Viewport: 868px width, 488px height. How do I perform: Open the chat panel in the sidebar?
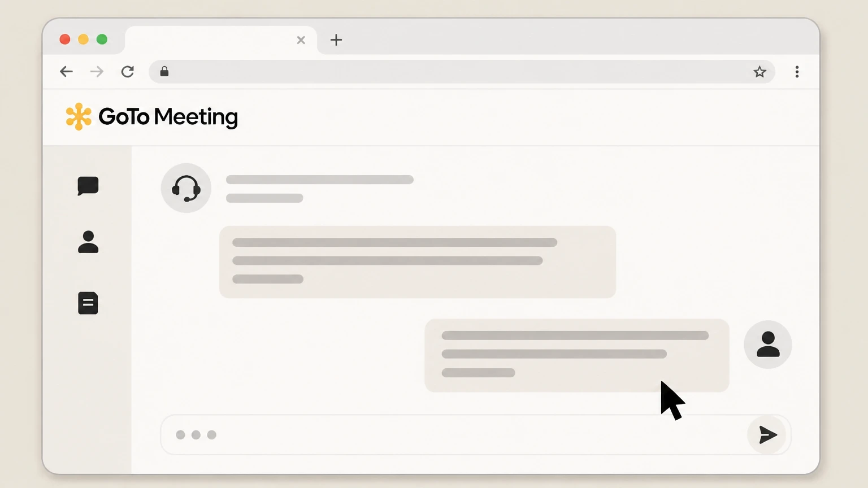click(88, 186)
